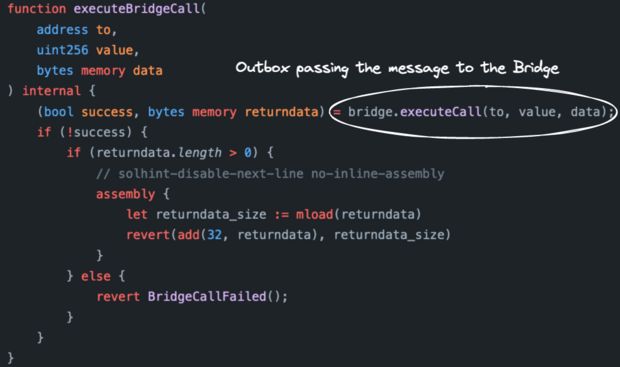Click the 'returndata_size' variable after let
Viewport: 620px width, 367px height.
(211, 215)
